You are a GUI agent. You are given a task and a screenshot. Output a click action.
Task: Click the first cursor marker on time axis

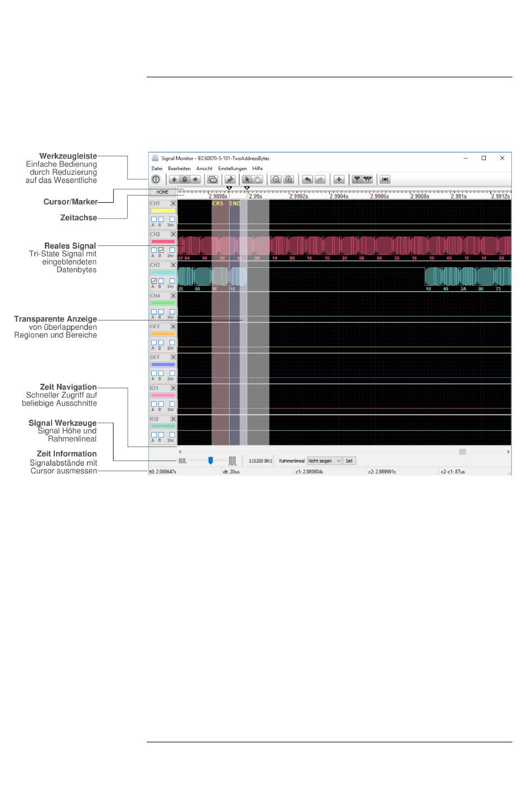[230, 188]
